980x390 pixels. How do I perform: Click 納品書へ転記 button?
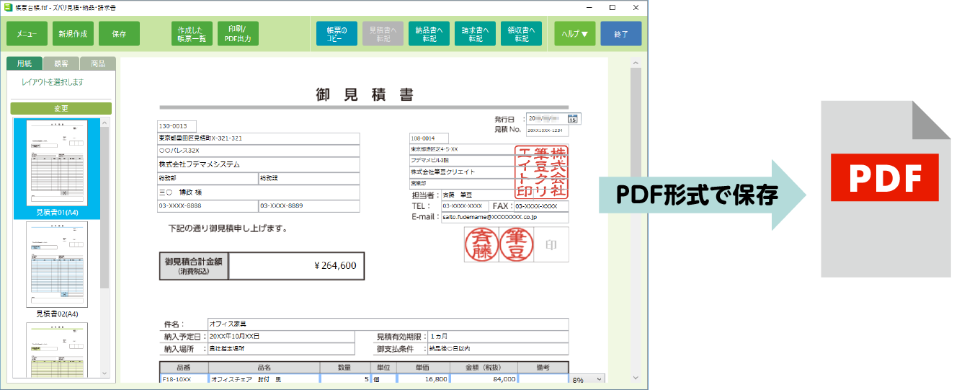click(429, 34)
